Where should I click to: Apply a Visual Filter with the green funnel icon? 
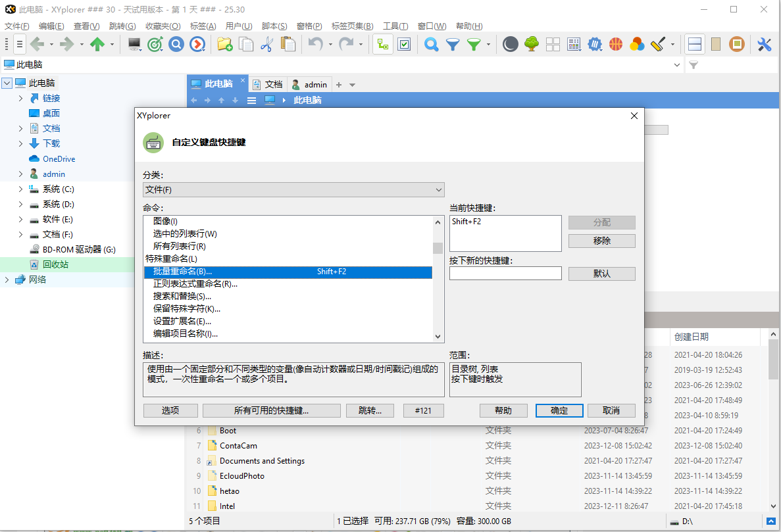point(472,44)
